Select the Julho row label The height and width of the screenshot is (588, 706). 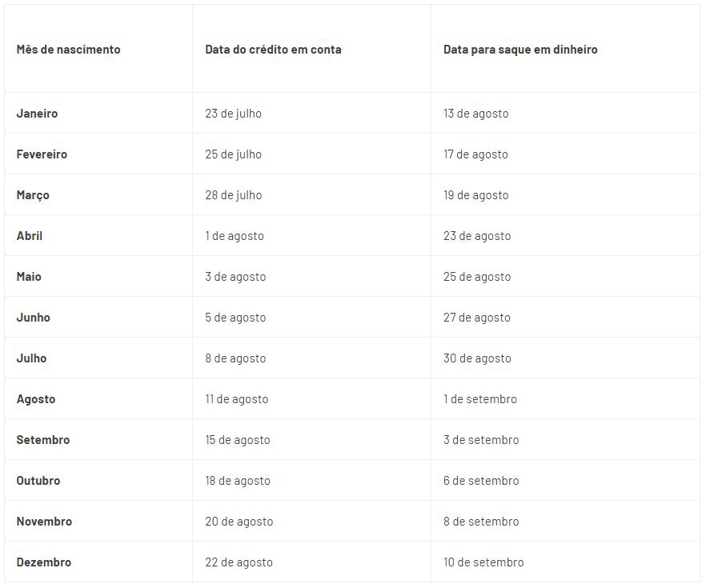coord(31,358)
